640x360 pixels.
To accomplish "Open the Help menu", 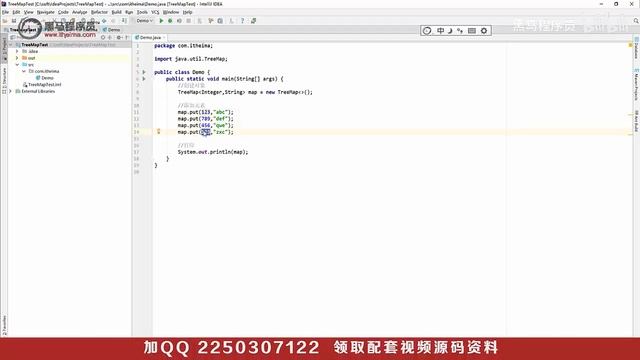I will (x=187, y=12).
